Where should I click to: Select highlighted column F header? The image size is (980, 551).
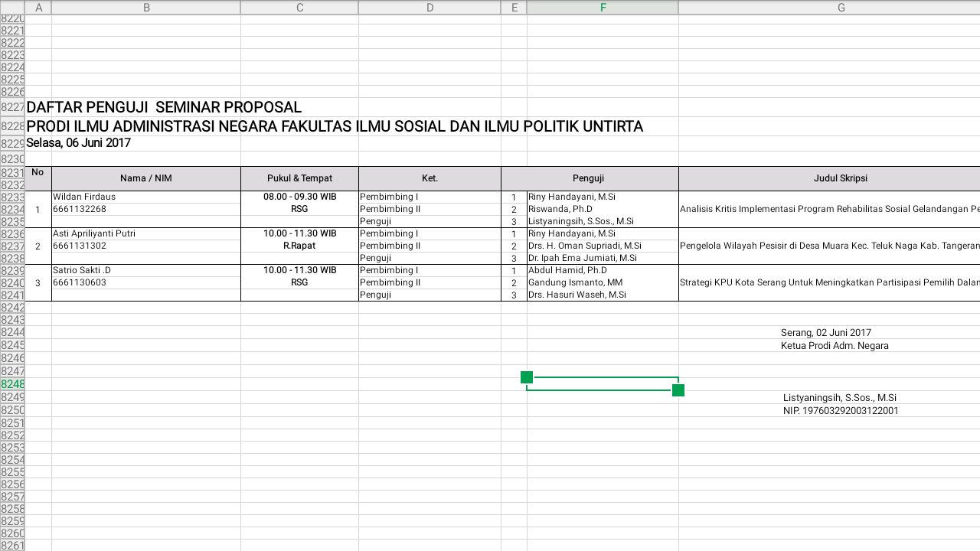tap(603, 8)
